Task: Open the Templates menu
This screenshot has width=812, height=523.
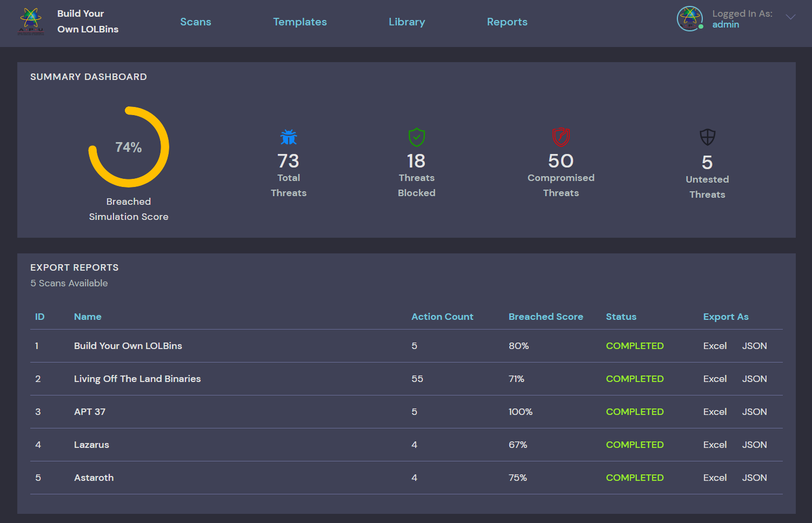Action: pyautogui.click(x=300, y=22)
